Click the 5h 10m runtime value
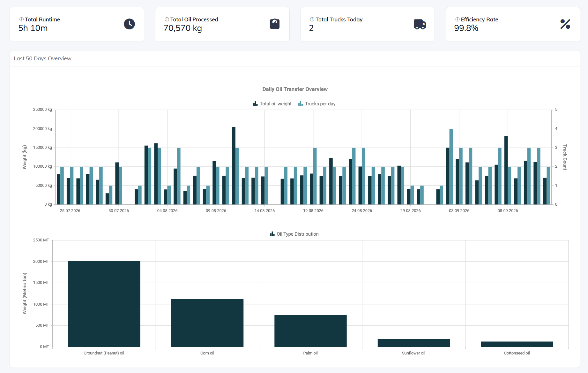The height and width of the screenshot is (373, 588). 33,28
